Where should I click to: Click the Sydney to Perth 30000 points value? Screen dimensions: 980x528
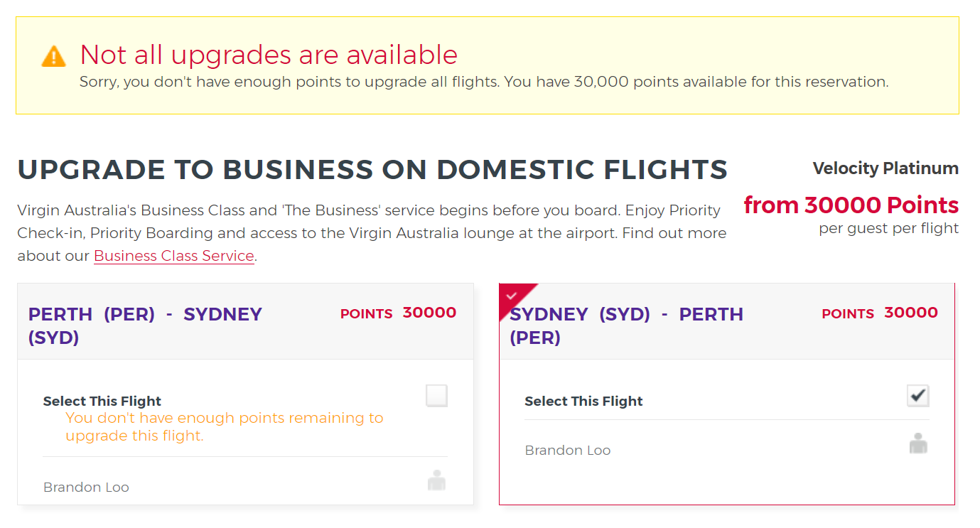(x=910, y=313)
